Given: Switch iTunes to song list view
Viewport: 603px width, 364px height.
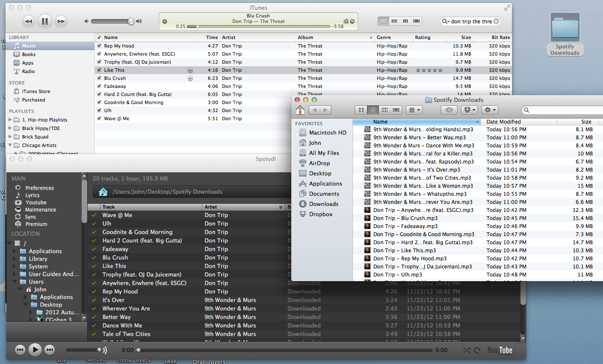Looking at the screenshot, I should point(383,21).
